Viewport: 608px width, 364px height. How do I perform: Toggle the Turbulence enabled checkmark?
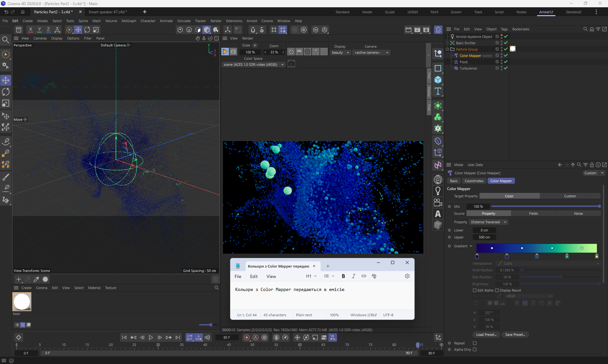click(x=506, y=68)
